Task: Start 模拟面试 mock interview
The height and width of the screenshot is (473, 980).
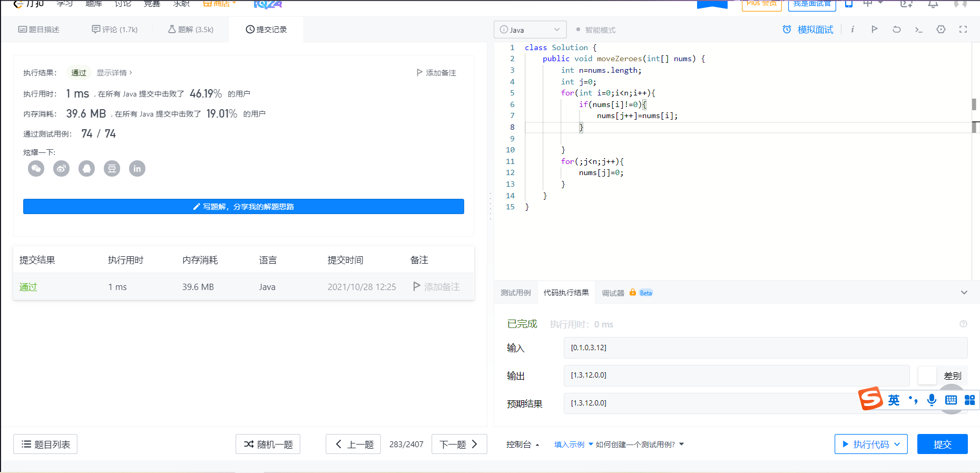Action: pyautogui.click(x=808, y=30)
